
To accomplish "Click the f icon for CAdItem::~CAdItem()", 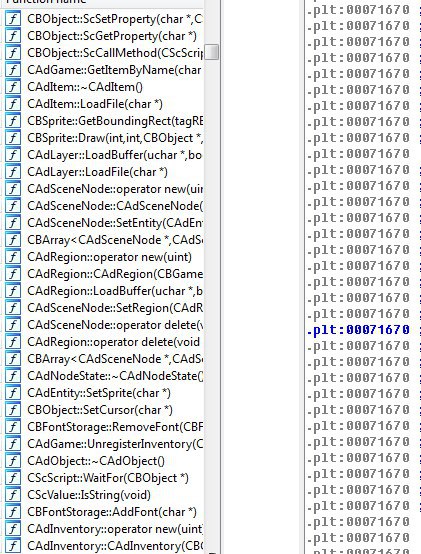I will point(13,87).
